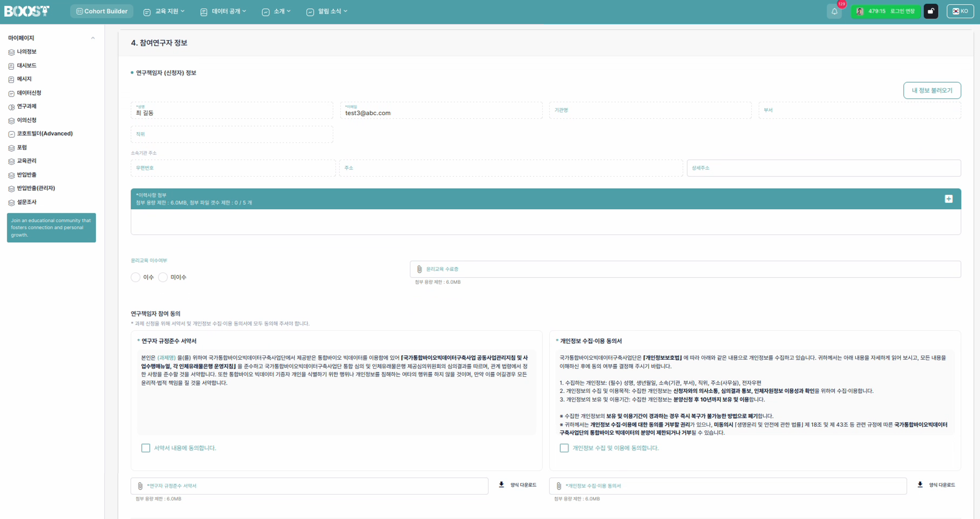Screen dimensions: 980x519
Task: Download form via left 양식 다운로드 link
Action: point(518,485)
